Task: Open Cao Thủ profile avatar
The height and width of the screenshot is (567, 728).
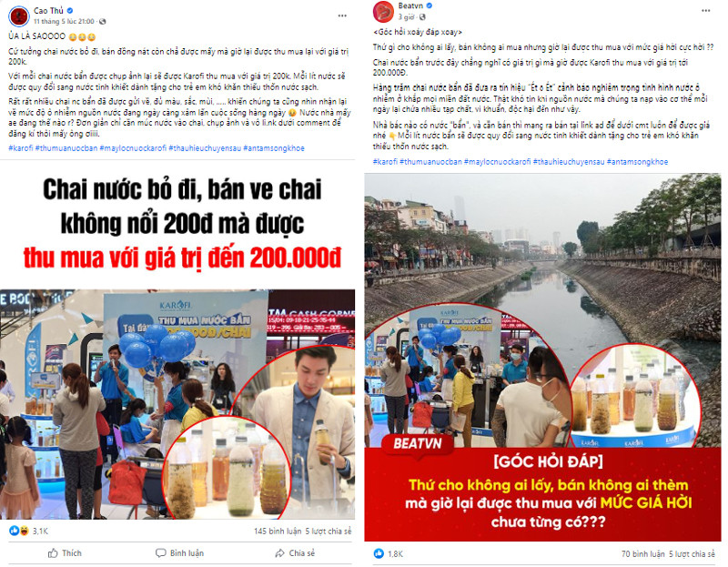Action: coord(19,16)
